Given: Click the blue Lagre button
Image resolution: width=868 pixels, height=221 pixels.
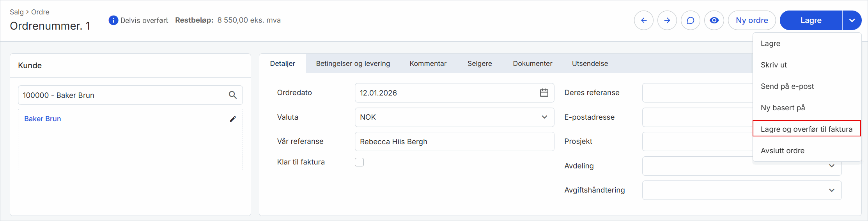Looking at the screenshot, I should (811, 20).
